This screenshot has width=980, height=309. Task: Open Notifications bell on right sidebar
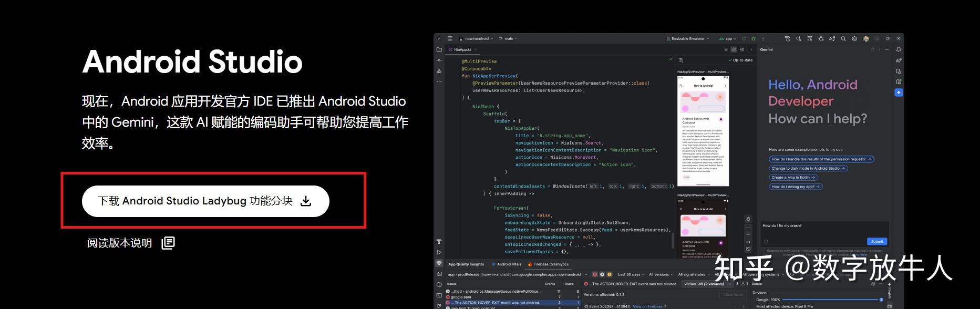[899, 49]
